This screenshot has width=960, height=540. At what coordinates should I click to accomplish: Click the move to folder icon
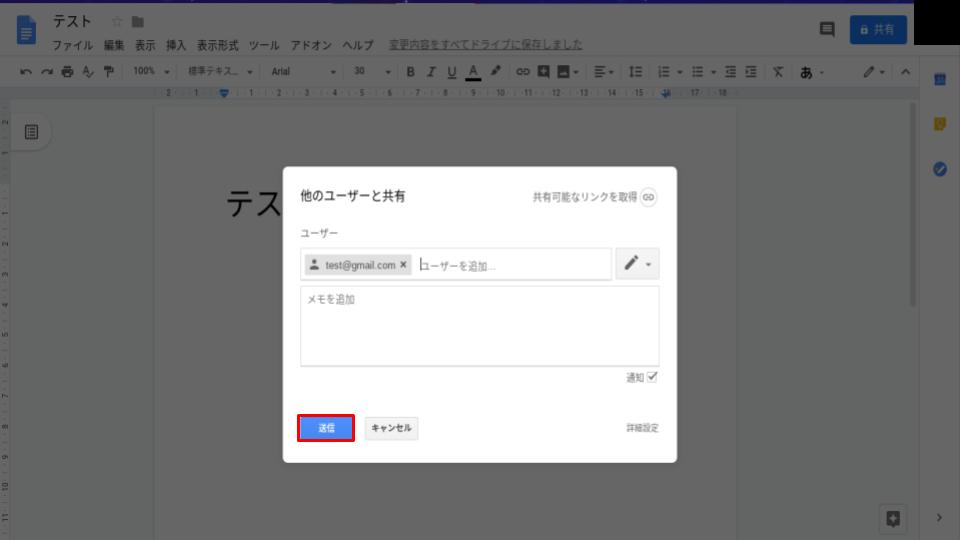138,22
